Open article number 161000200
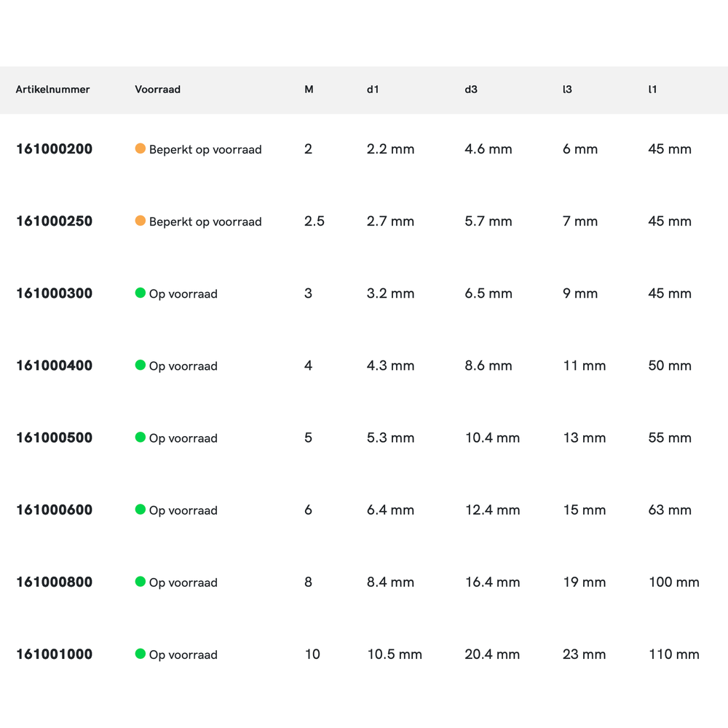 (x=55, y=149)
